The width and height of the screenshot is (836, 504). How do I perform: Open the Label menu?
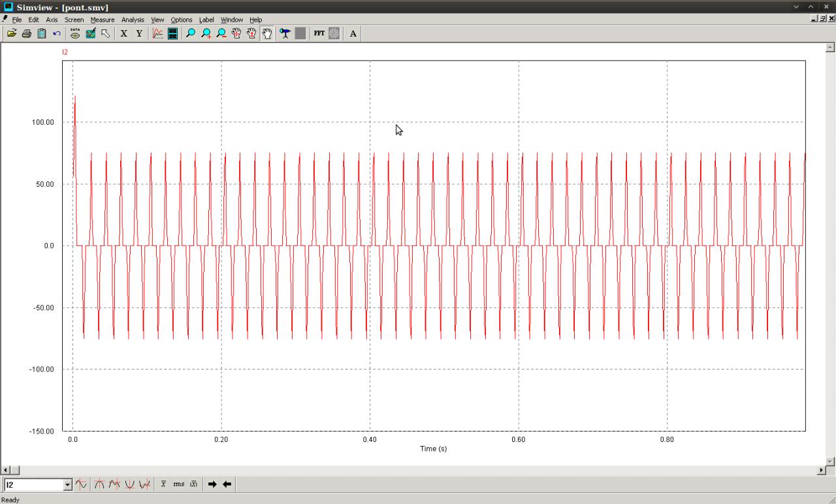(x=206, y=20)
